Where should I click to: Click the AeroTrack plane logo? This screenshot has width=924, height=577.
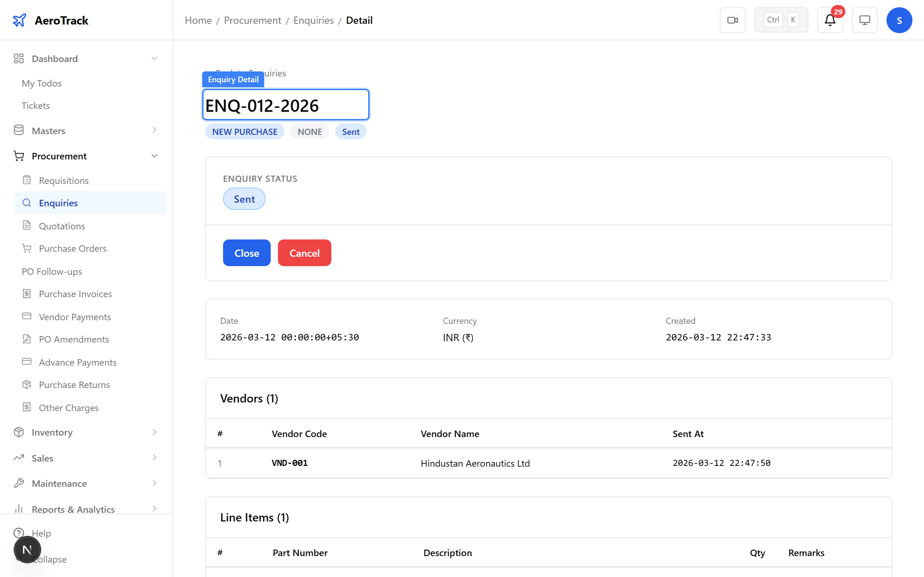tap(19, 20)
